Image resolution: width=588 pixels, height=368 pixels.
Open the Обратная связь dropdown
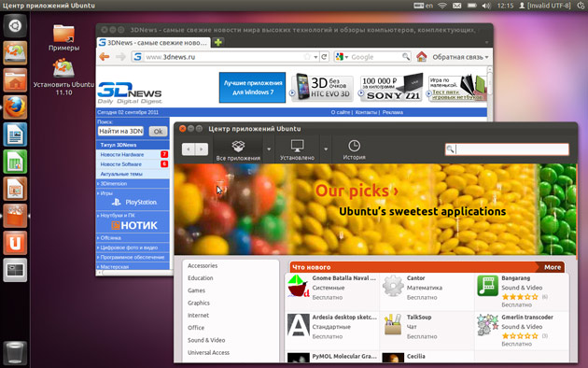click(x=460, y=57)
